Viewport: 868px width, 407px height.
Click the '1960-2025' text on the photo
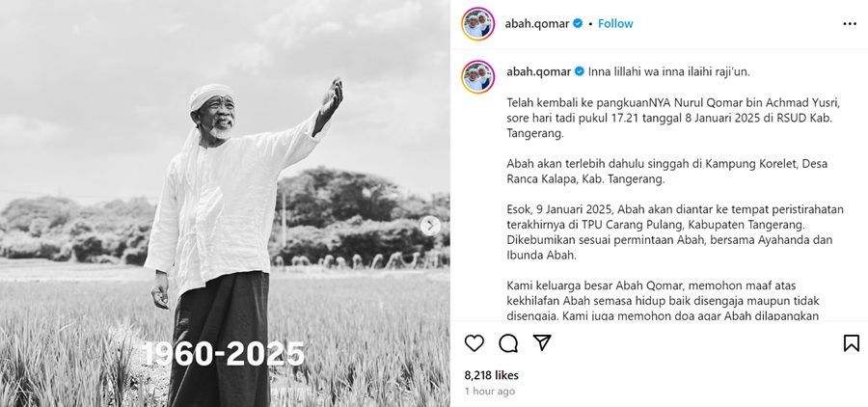click(224, 353)
